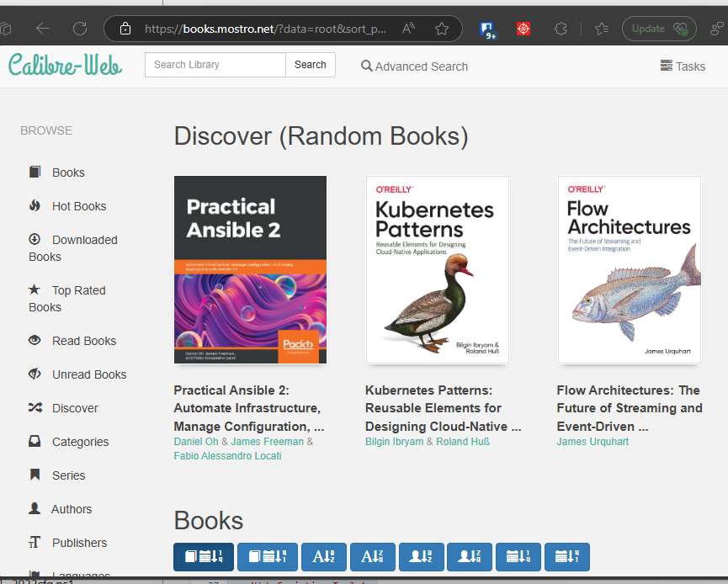The image size is (728, 584).
Task: Open author James Urquhart
Action: (592, 442)
